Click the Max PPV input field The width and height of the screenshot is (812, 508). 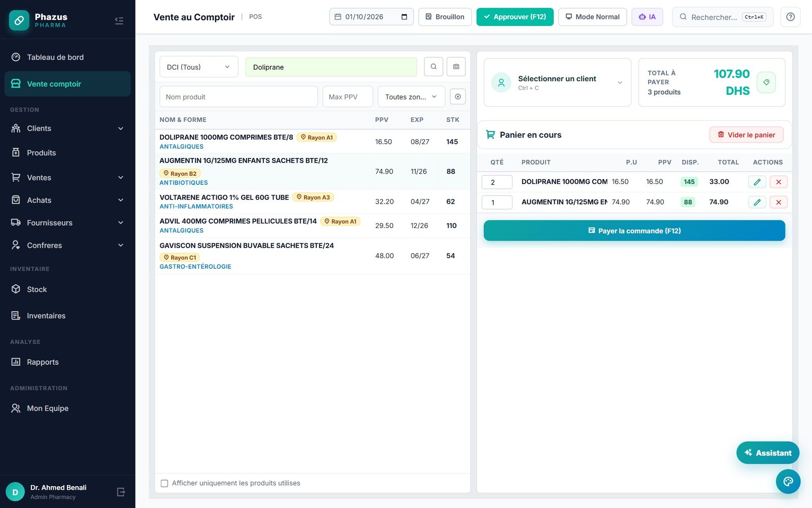click(348, 97)
